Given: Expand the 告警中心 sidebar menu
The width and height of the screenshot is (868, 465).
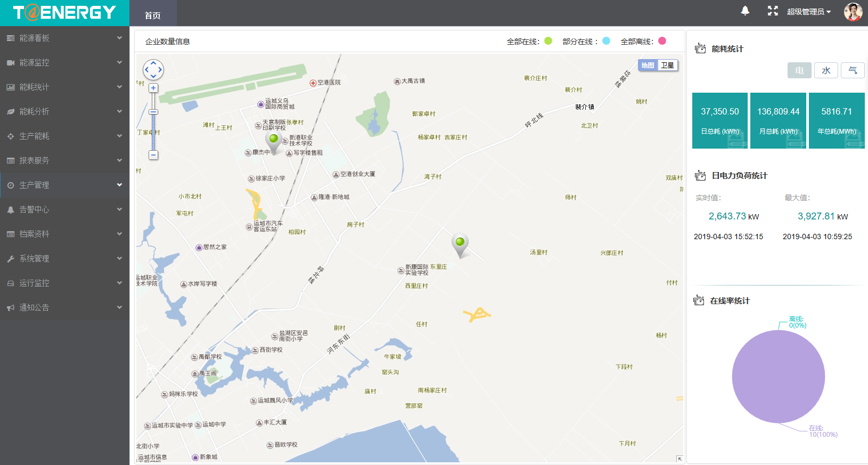Looking at the screenshot, I should (x=64, y=209).
